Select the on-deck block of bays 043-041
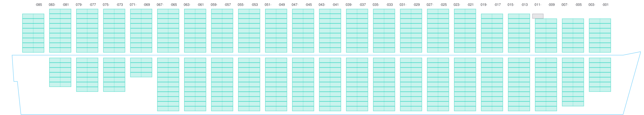The height and width of the screenshot is (115, 644). (x=330, y=31)
